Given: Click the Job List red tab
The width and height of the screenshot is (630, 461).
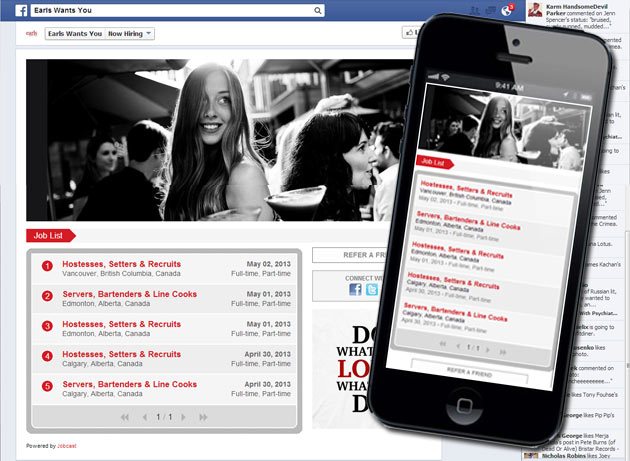Looking at the screenshot, I should (x=51, y=236).
